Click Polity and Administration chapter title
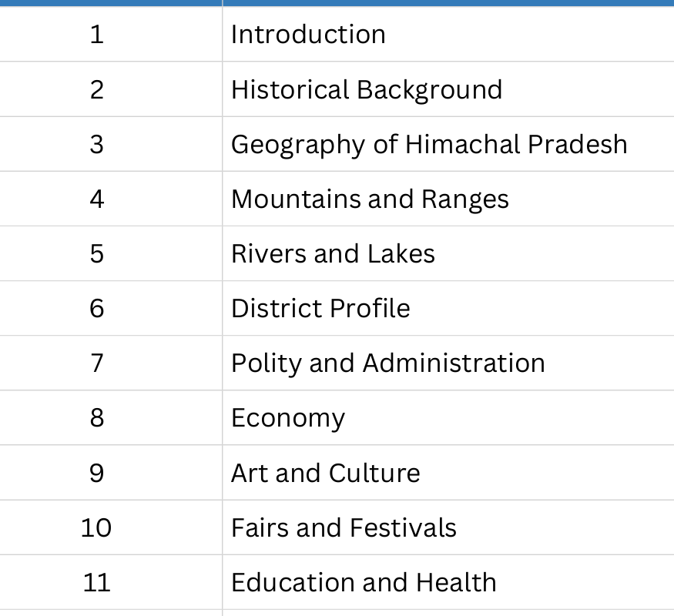This screenshot has height=616, width=674. pos(387,363)
